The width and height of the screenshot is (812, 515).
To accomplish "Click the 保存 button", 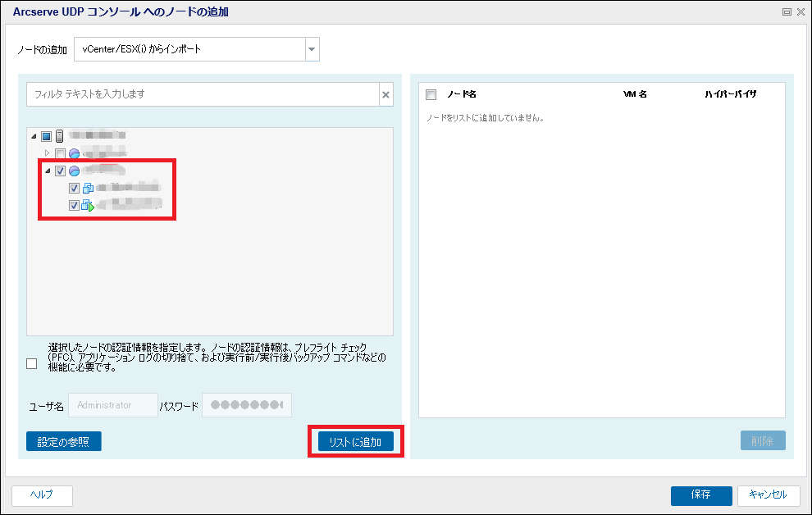I will (701, 495).
